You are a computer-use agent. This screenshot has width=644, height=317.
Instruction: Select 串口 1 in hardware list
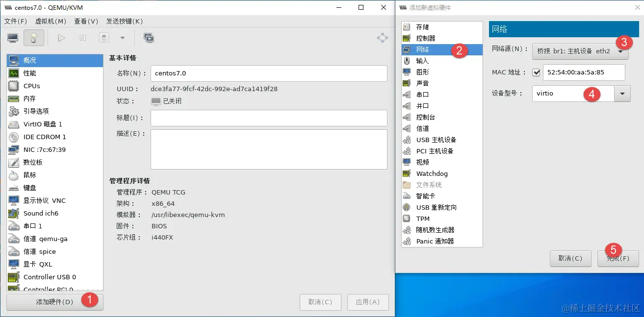[x=55, y=226]
